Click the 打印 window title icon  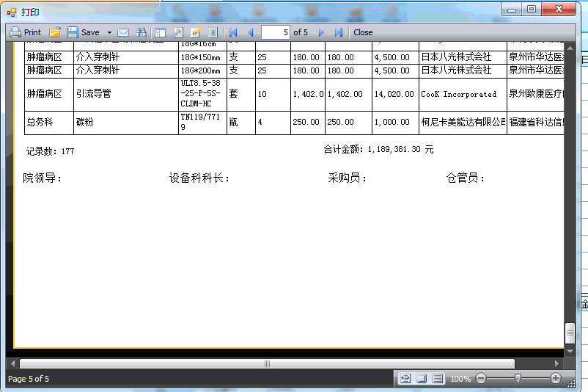click(12, 12)
